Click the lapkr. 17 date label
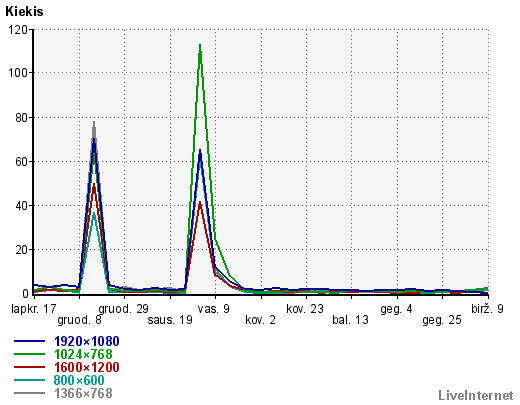 pyautogui.click(x=34, y=309)
